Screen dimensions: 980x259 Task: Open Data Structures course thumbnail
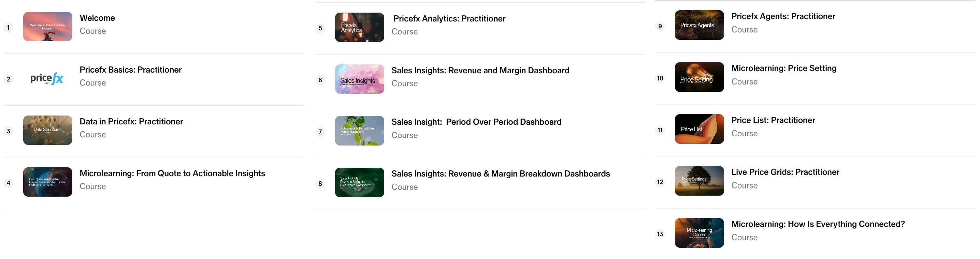click(47, 130)
